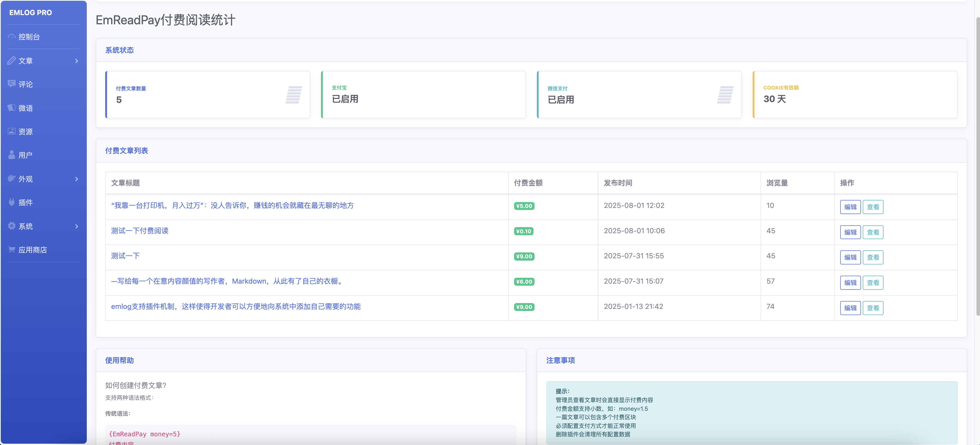Screen dimensions: 980x445
Task: Expand the 系统 menu chevron
Action: (77, 227)
